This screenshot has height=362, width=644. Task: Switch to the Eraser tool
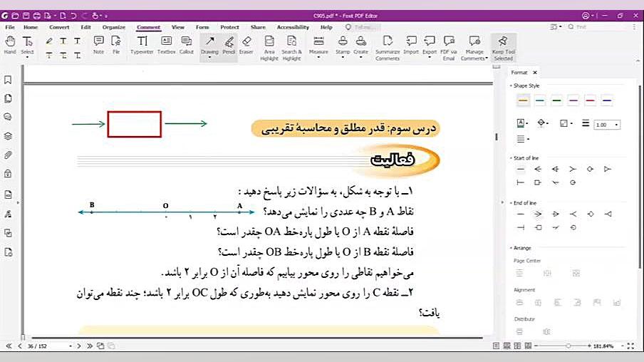pyautogui.click(x=246, y=44)
